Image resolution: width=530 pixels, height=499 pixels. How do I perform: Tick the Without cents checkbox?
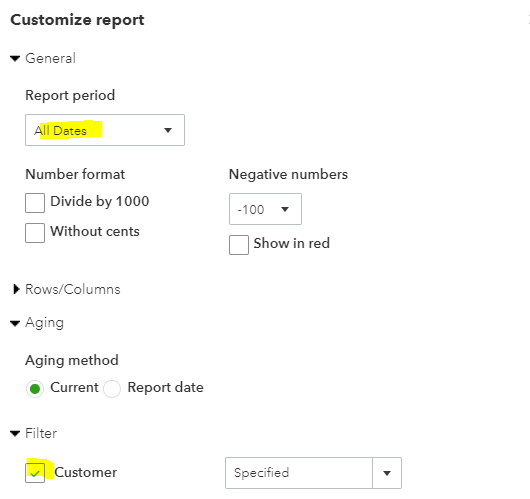(x=35, y=233)
